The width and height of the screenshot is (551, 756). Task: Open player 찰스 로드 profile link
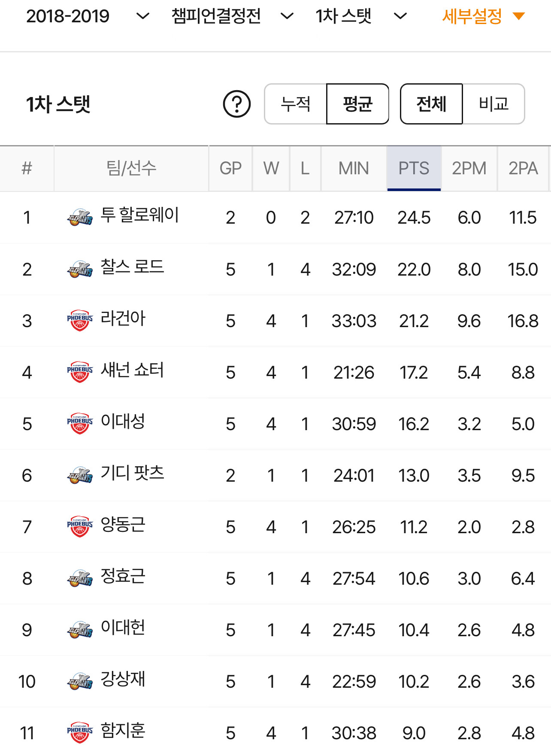(x=132, y=267)
